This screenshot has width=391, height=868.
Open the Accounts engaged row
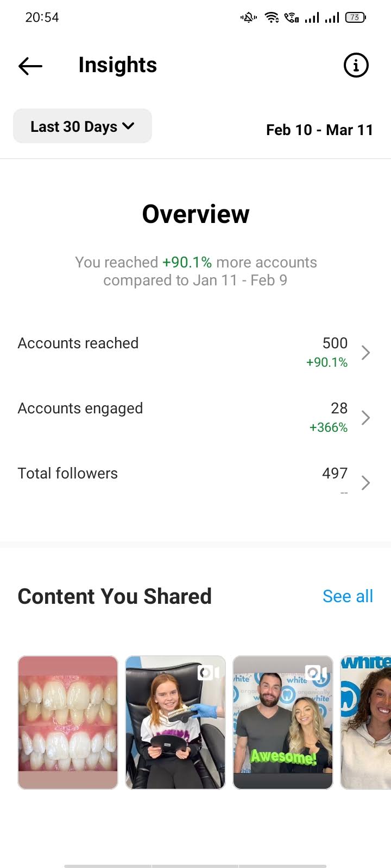(x=195, y=418)
